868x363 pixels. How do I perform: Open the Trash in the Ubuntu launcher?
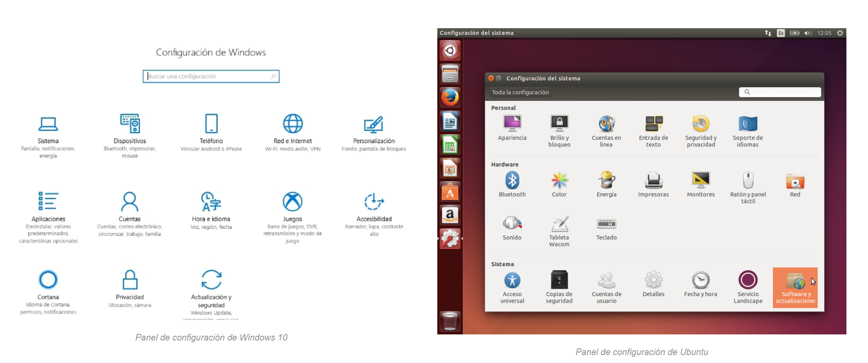pos(450,321)
